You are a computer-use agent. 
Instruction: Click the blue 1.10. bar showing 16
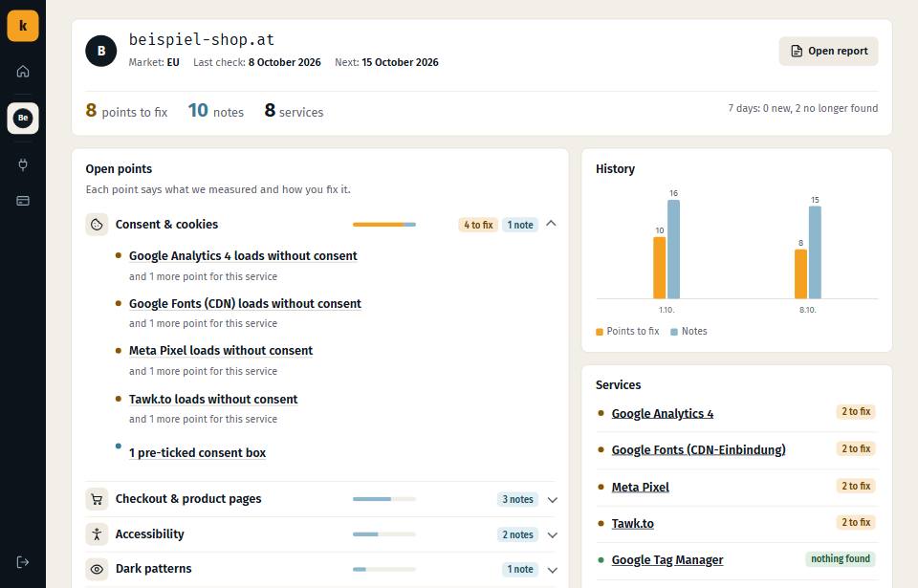point(674,250)
